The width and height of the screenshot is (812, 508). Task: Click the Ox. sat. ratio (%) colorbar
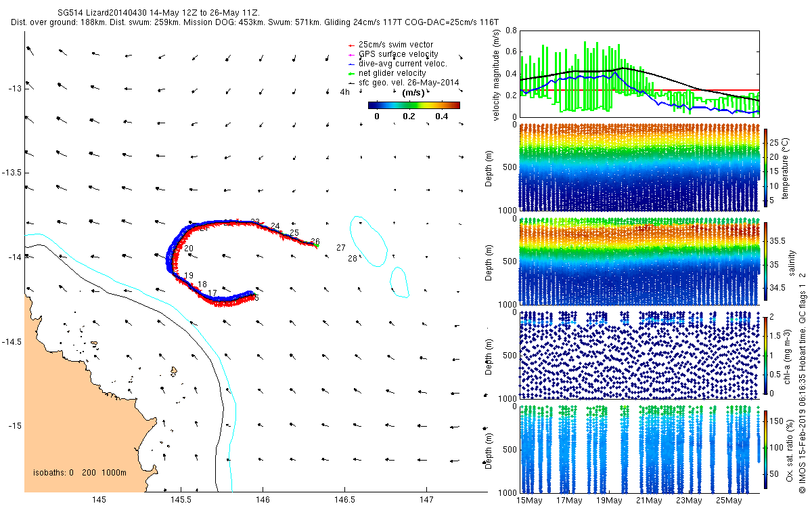766,448
